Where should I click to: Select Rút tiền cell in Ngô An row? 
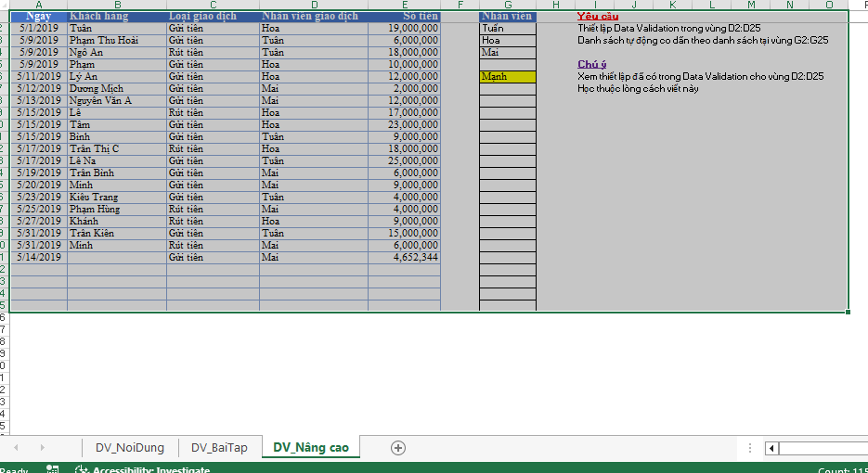pyautogui.click(x=214, y=53)
